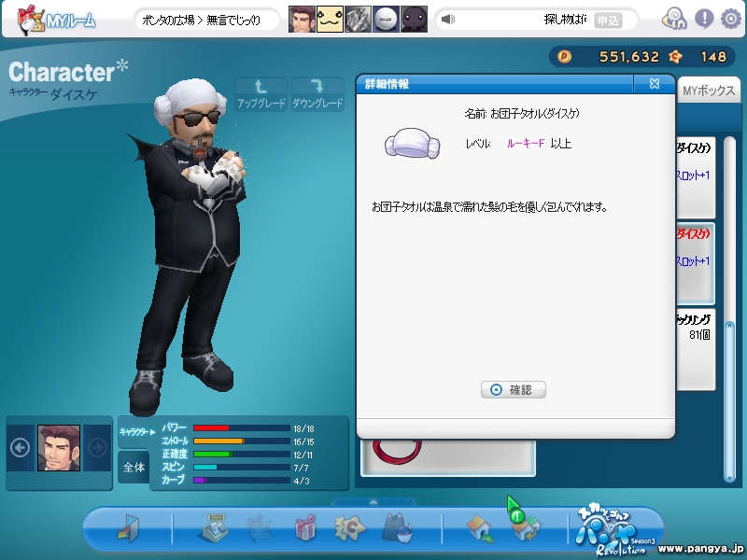Image resolution: width=747 pixels, height=560 pixels.
Task: Select the yellow smiley face thumbnail
Action: coord(330,20)
